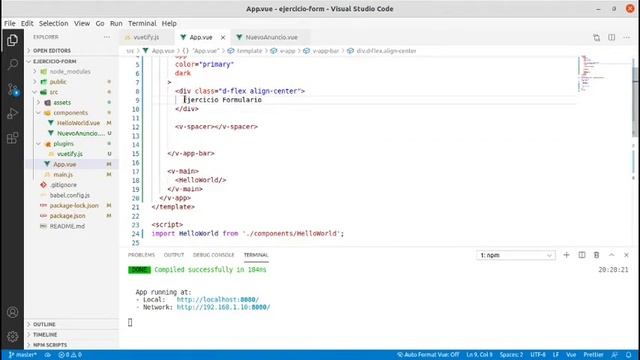Split the terminal panel
The width and height of the screenshot is (640, 360).
click(582, 255)
